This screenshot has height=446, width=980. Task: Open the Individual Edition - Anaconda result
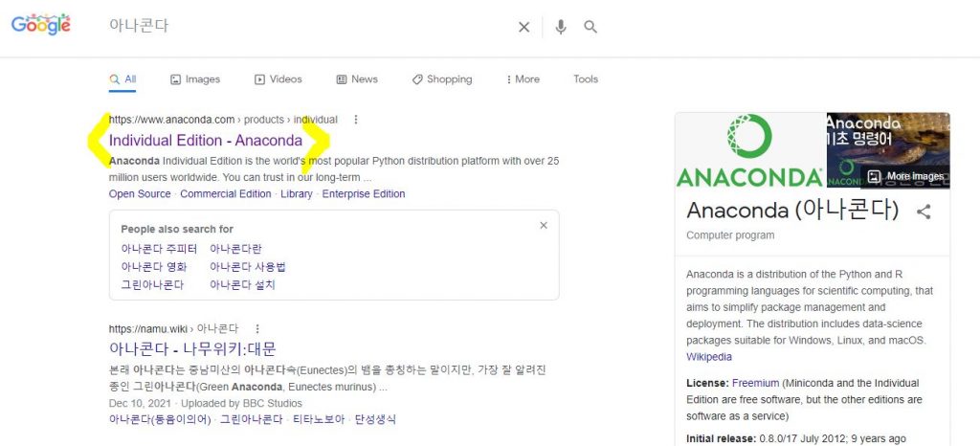[206, 141]
